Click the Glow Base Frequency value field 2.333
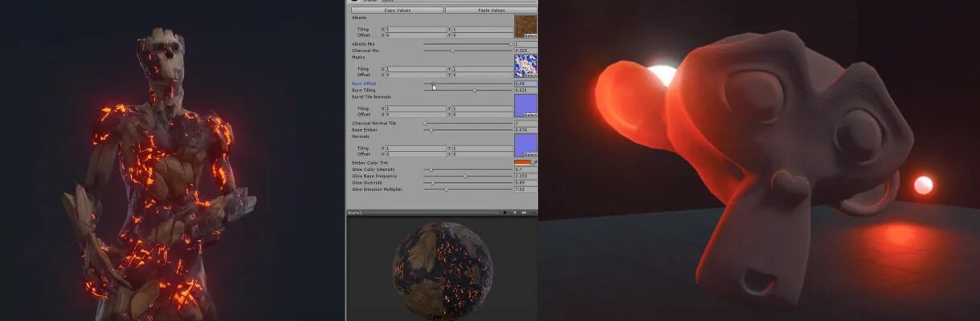980x321 pixels. point(525,176)
